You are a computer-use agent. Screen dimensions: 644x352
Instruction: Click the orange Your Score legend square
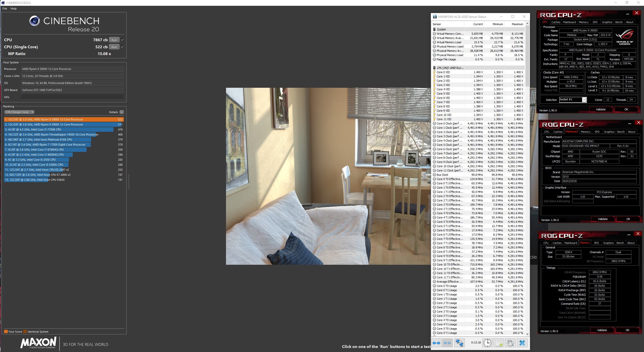click(x=6, y=331)
